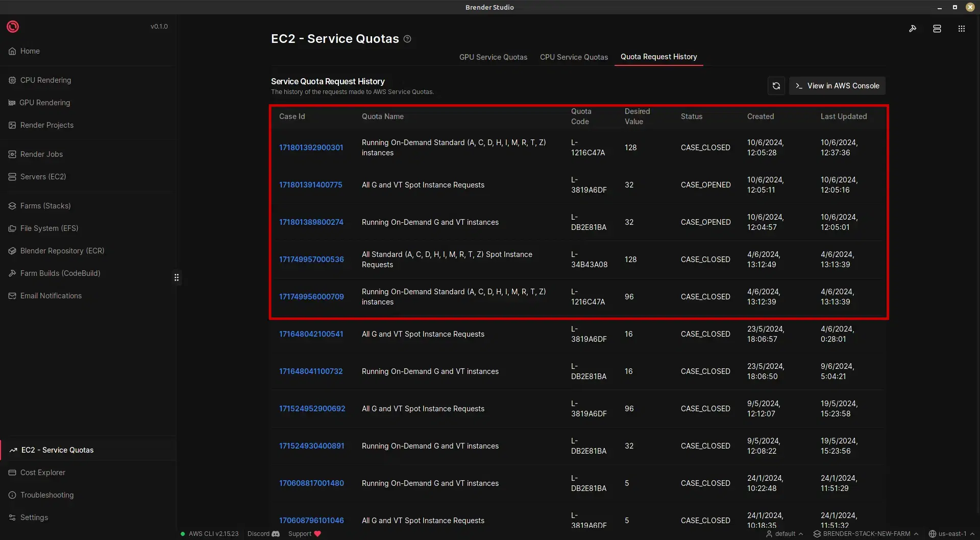The image size is (980, 540).
Task: Open Cost Explorer from sidebar
Action: coord(43,473)
